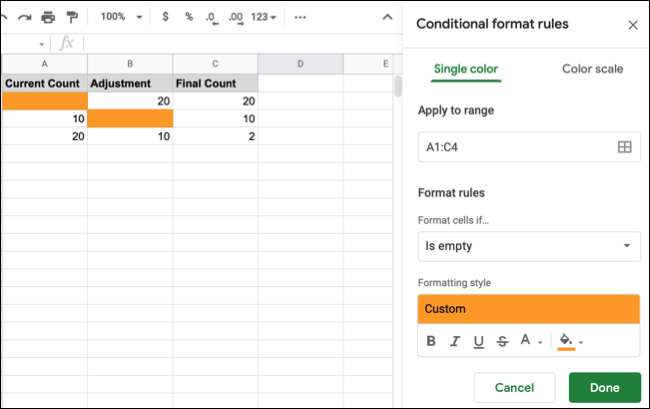Open the 123 more formats dropdown
Screen dimensions: 650x409
click(265, 17)
